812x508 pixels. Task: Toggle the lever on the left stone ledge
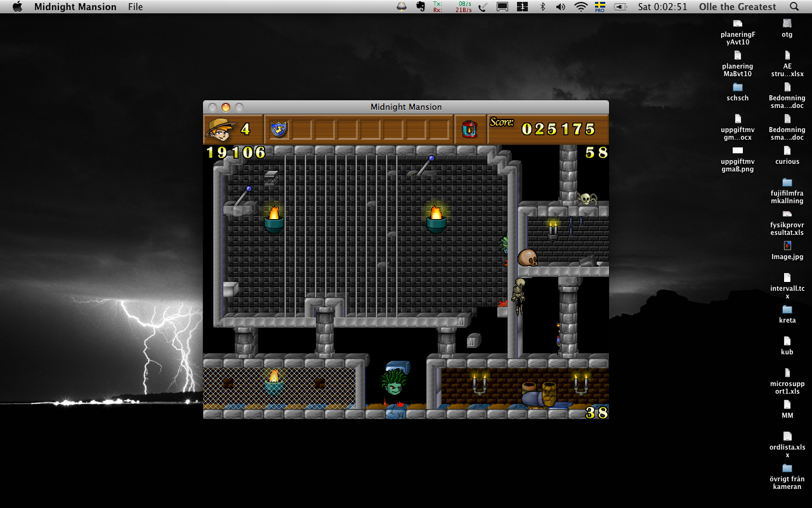pyautogui.click(x=242, y=197)
